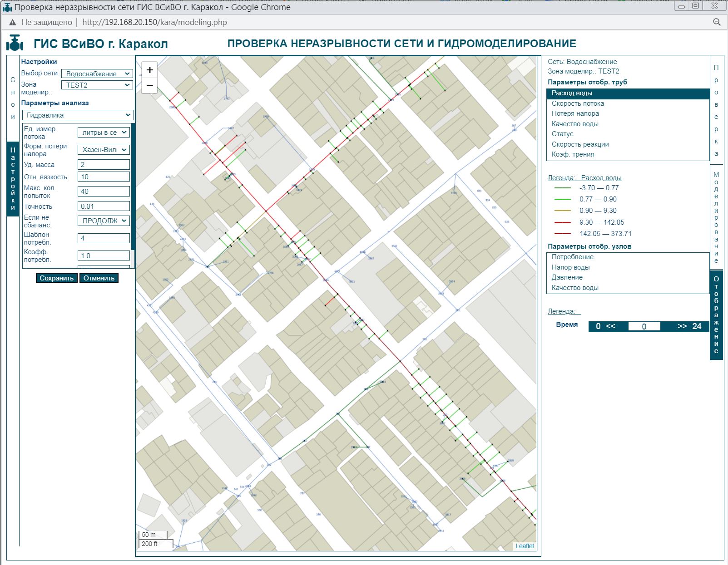Select Напор воды node parameter

628,267
